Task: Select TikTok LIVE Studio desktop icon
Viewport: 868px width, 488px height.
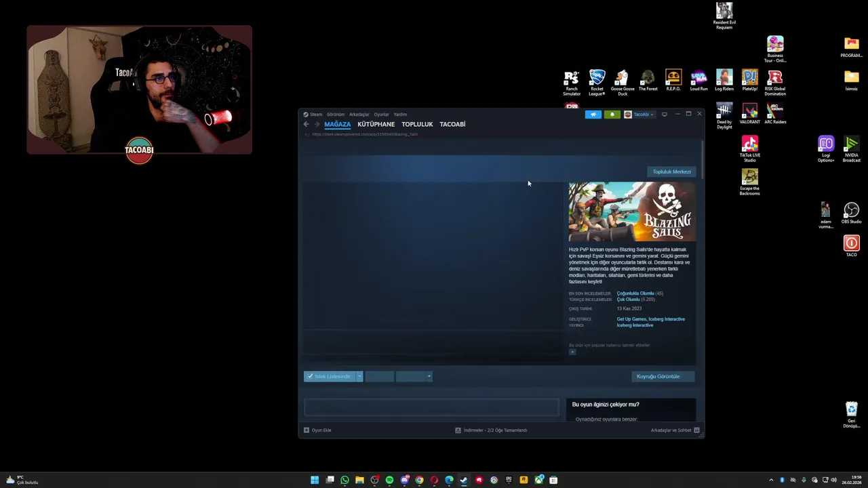Action: click(x=749, y=149)
